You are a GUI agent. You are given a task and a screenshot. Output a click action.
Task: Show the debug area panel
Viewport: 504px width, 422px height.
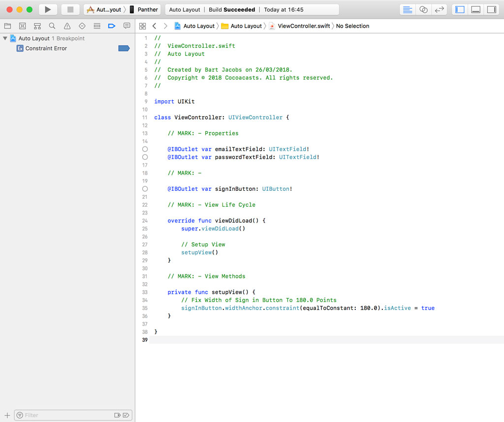click(x=476, y=9)
